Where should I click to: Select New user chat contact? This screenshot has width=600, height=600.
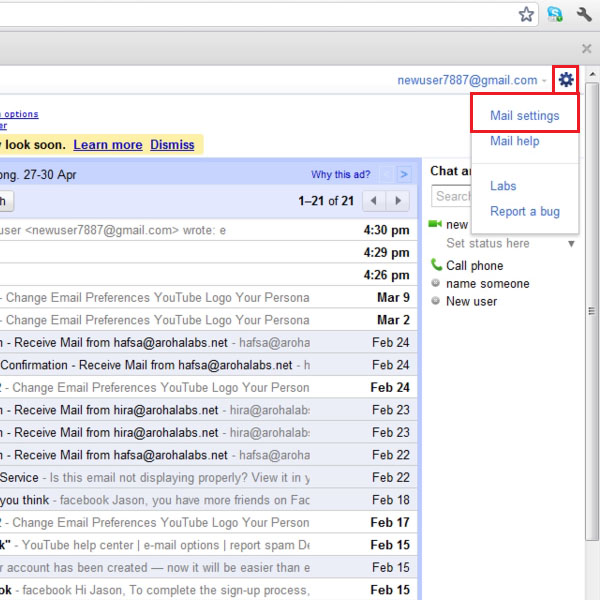471,302
